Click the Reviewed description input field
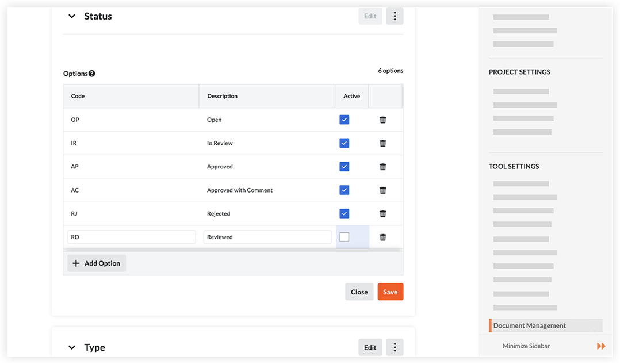This screenshot has width=620, height=364. click(267, 237)
